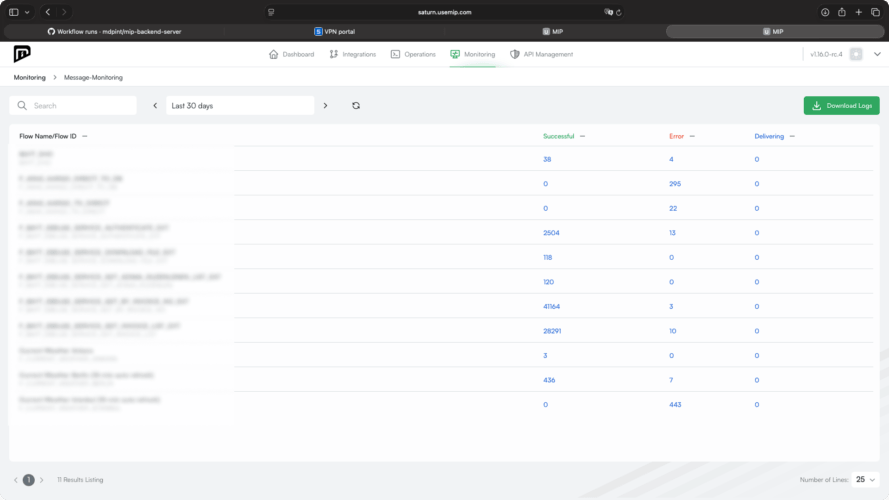Switch to Workflow runs GitHub tab
The width and height of the screenshot is (889, 500).
pyautogui.click(x=115, y=32)
